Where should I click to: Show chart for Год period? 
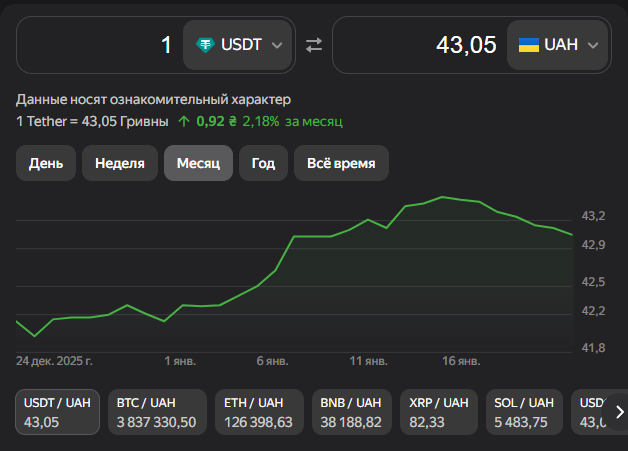tap(263, 163)
